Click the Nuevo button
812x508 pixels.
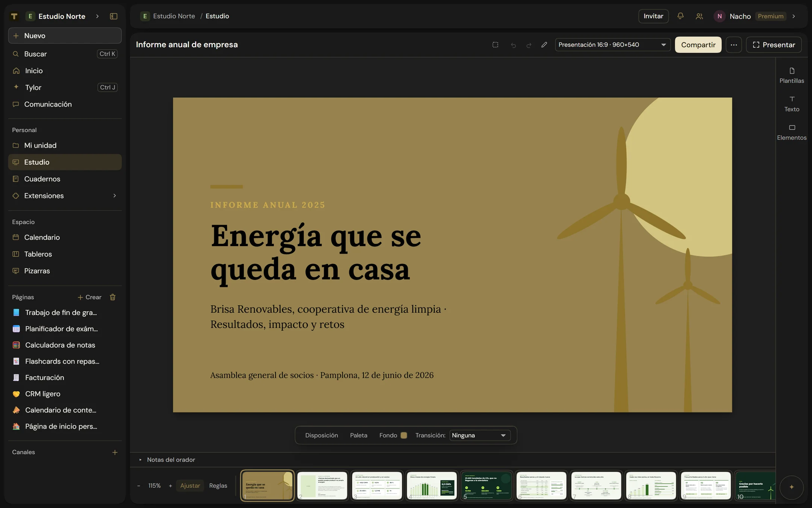point(65,36)
